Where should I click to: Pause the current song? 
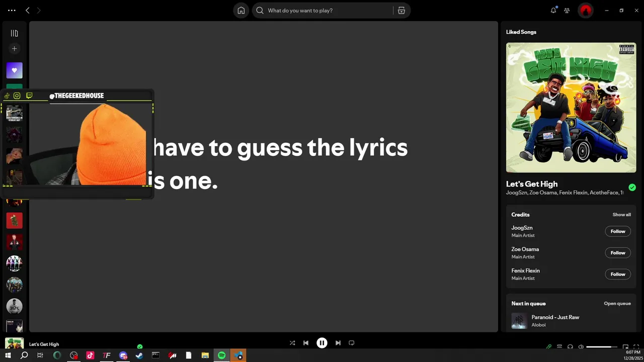[x=322, y=343]
